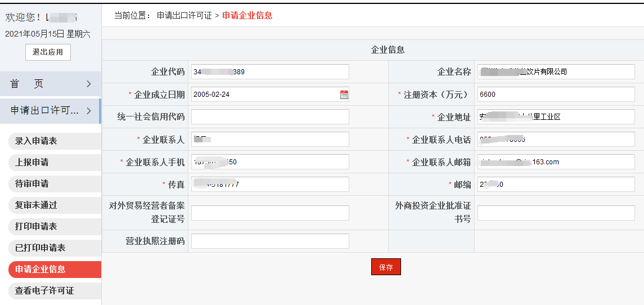
Task: Click the empty 对外贸易经营者备案登记证号 field
Action: click(x=270, y=213)
